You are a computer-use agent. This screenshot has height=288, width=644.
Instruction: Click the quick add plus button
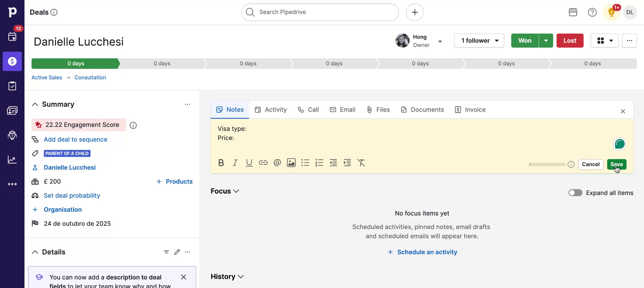coord(415,12)
